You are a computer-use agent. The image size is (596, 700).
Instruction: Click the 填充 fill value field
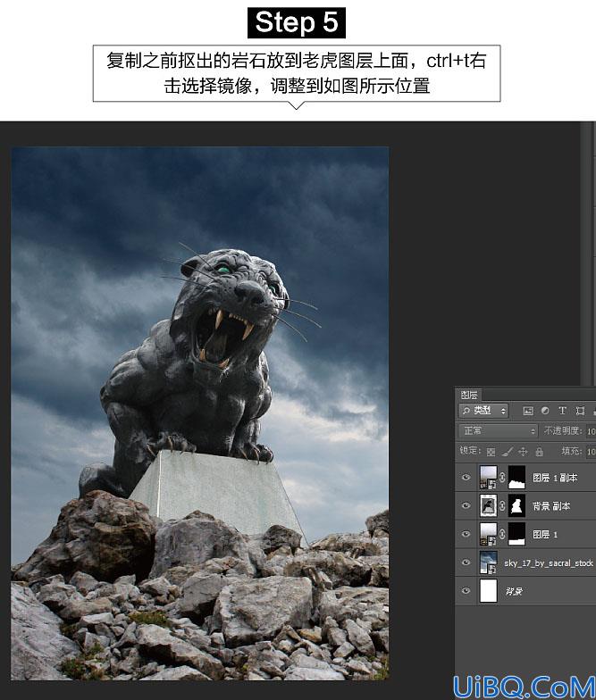(x=591, y=452)
